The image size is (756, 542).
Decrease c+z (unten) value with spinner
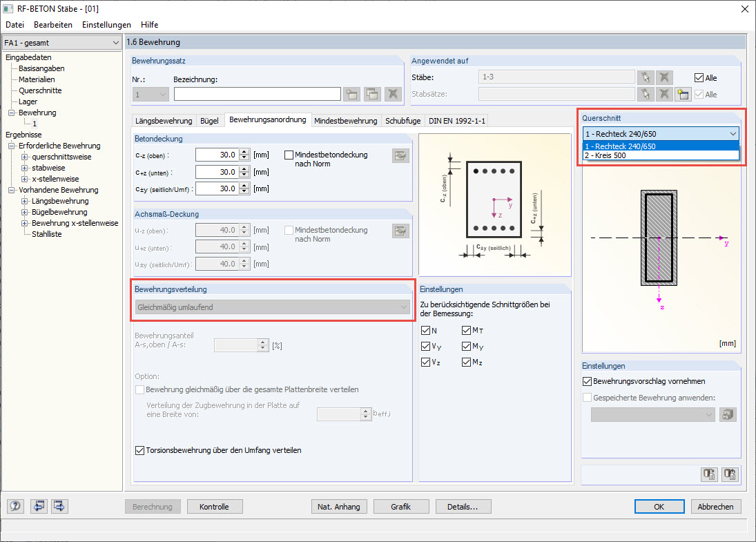point(244,175)
